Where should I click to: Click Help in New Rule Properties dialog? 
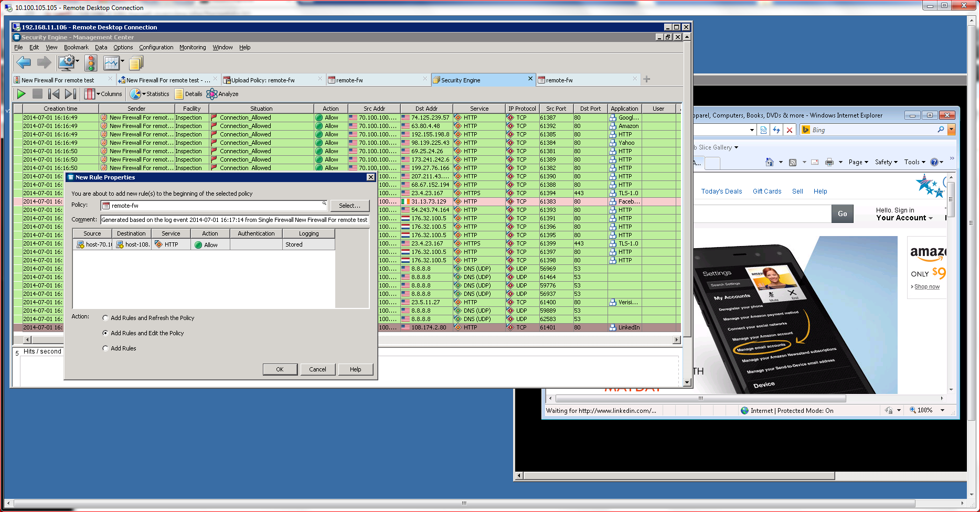(x=355, y=369)
